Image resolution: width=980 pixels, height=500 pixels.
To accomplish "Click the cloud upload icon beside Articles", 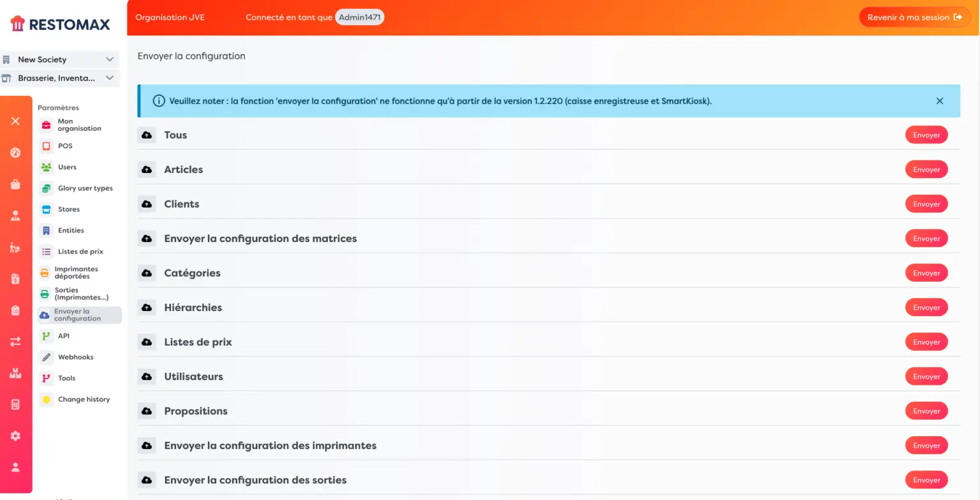I will (147, 169).
